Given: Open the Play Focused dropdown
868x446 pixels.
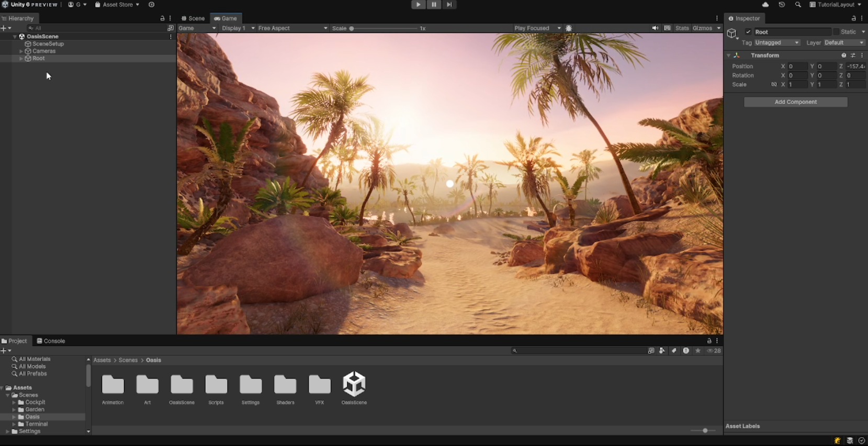Looking at the screenshot, I should [537, 28].
